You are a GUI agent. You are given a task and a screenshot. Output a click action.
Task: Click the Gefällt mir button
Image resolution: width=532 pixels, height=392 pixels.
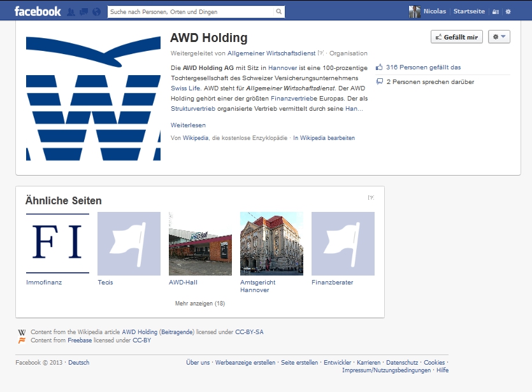coord(457,37)
